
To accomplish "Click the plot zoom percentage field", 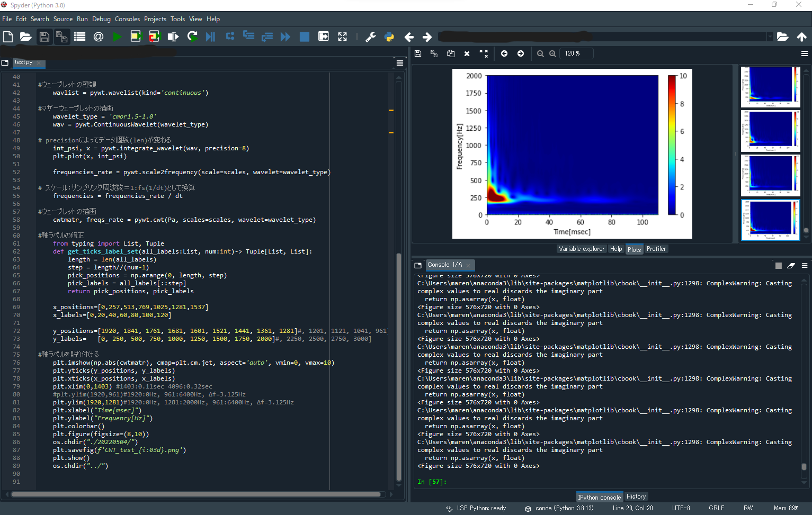I will coord(576,53).
